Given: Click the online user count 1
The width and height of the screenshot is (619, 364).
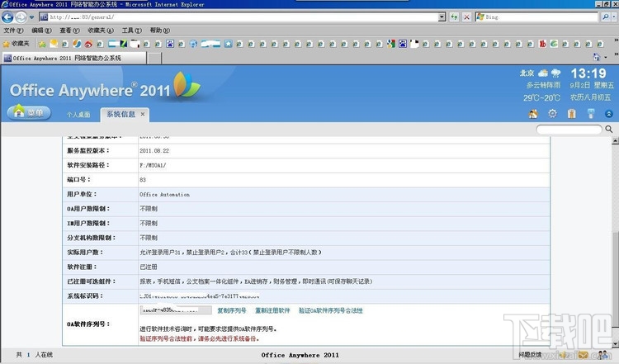Looking at the screenshot, I should (28, 355).
